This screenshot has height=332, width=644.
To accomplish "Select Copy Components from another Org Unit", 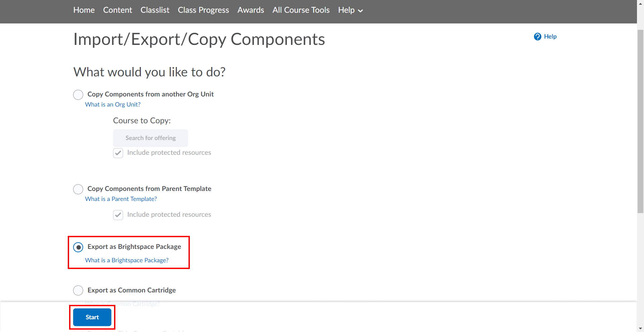I will coord(78,95).
